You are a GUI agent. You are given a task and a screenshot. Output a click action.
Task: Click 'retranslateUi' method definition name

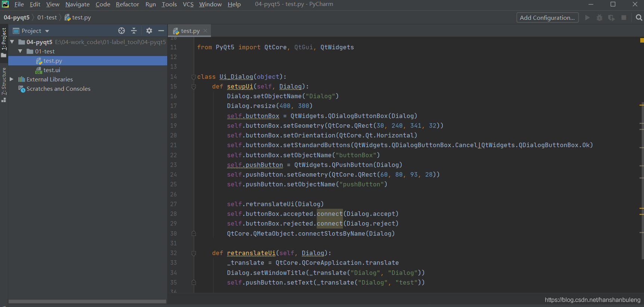tap(251, 253)
